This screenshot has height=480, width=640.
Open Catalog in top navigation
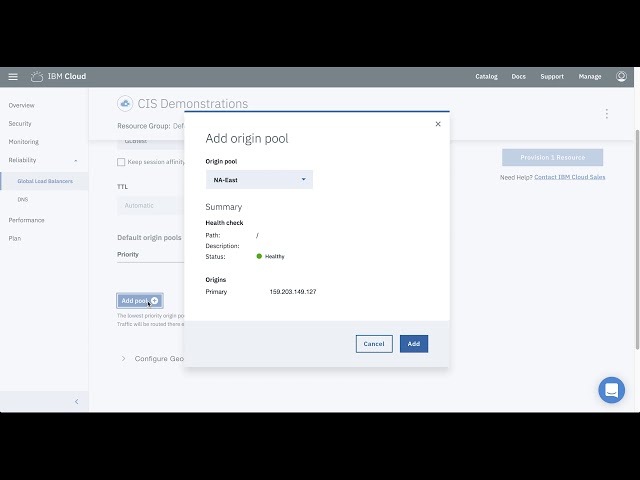(487, 76)
